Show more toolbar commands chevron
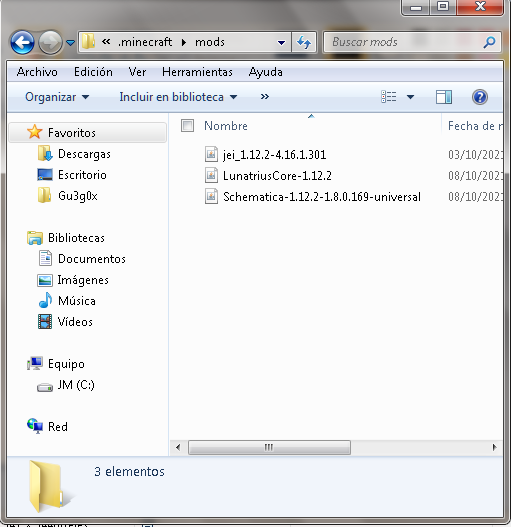511x527 pixels. pos(265,97)
